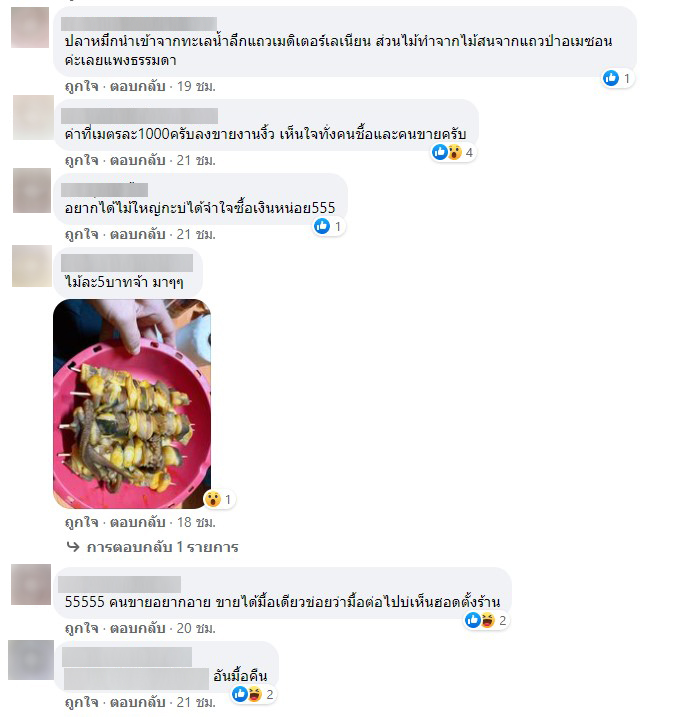Image resolution: width=676 pixels, height=717 pixels.
Task: Open avatar of skewer photo commenter
Action: coord(32,266)
